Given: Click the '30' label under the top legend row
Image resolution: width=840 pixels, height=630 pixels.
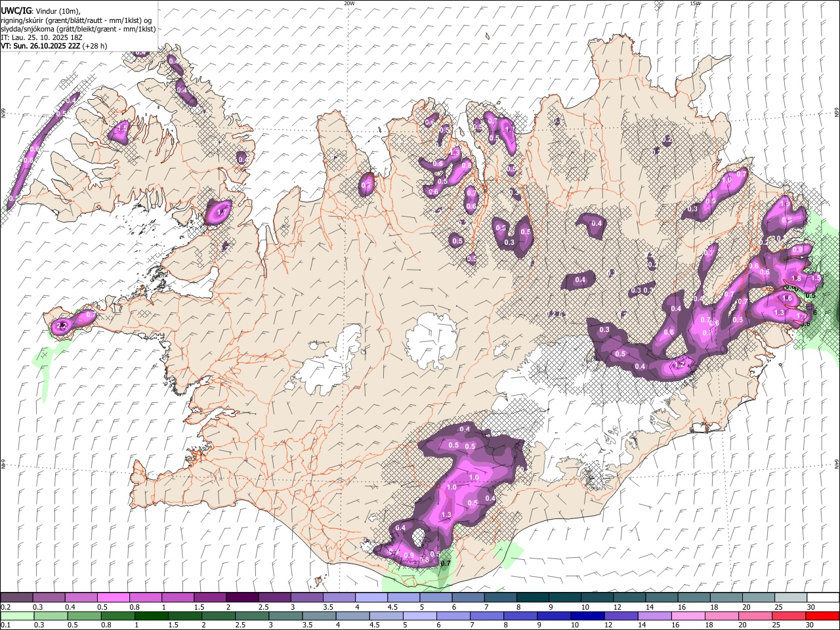Looking at the screenshot, I should [811, 607].
